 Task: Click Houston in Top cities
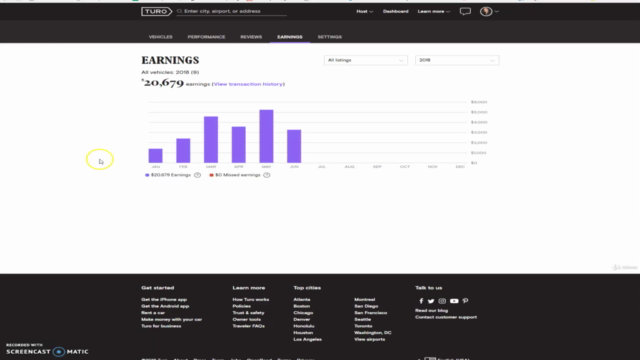pos(303,333)
